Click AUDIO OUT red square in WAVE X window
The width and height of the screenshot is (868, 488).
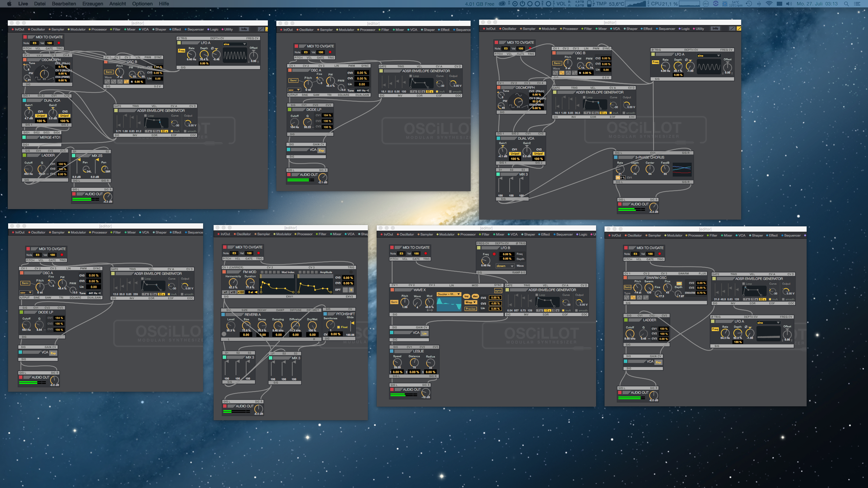[392, 389]
